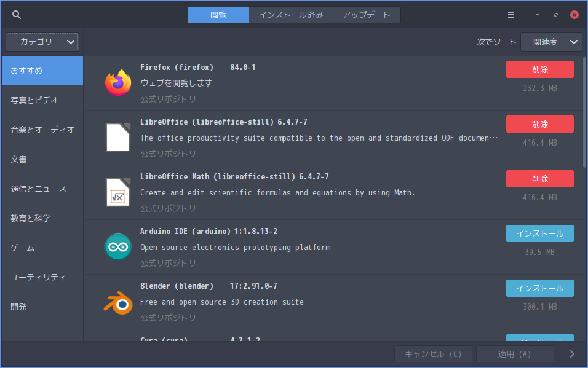Viewport: 588px width, 368px height.
Task: Click the Blender (blender) 17:2.91.0-7 title
Action: pos(209,286)
